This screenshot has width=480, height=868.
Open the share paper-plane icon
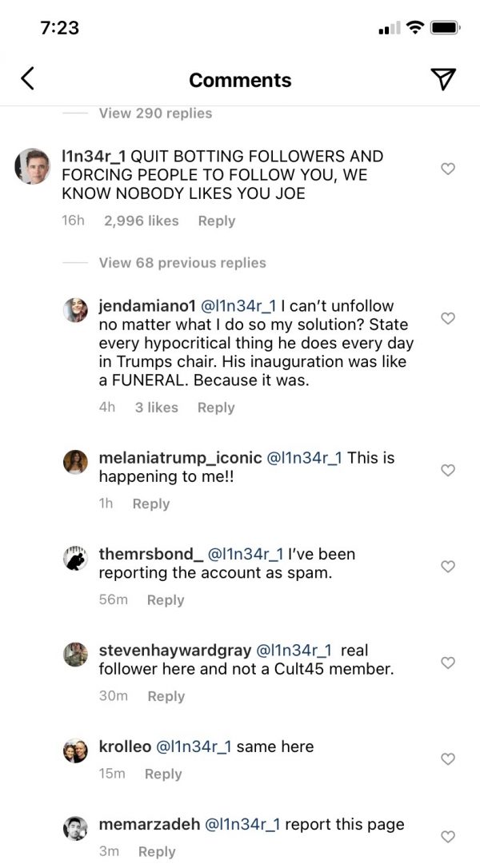(443, 79)
